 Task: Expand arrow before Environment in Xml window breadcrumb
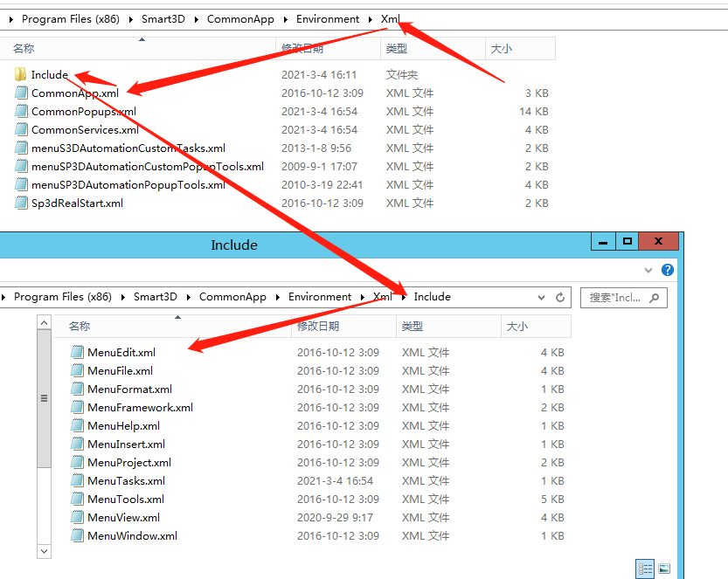click(x=286, y=19)
